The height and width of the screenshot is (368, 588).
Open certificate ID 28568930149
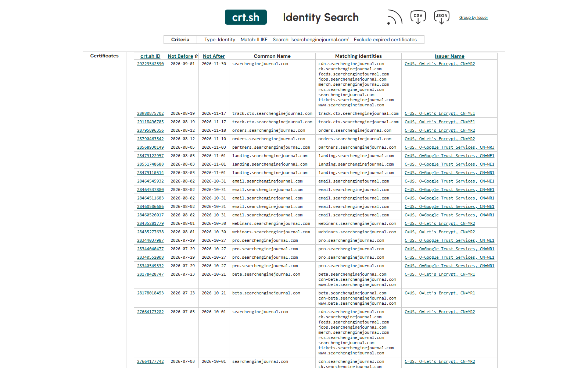(x=150, y=148)
